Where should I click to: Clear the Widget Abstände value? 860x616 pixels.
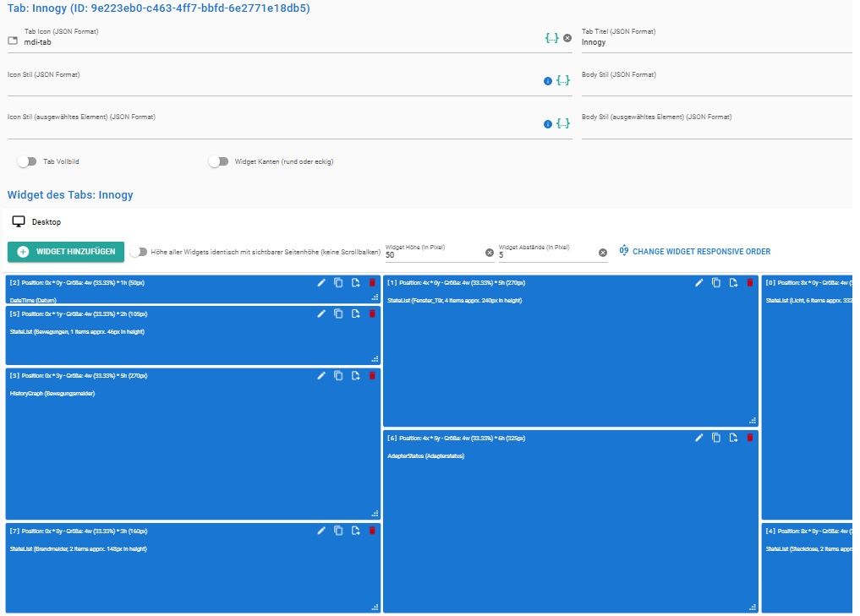603,253
